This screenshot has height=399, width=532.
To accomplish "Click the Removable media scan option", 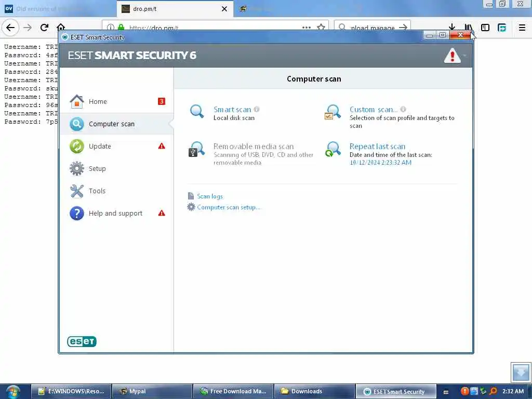I will 254,147.
